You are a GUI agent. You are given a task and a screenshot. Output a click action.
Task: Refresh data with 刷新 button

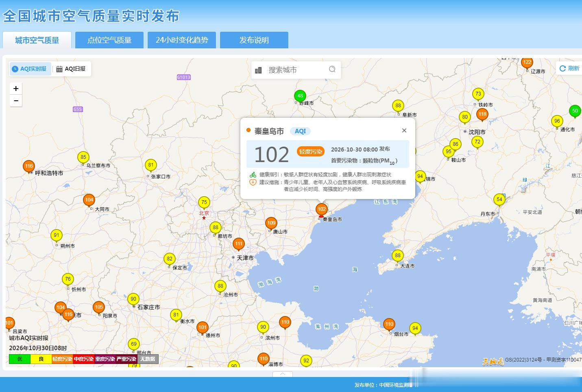tap(569, 68)
